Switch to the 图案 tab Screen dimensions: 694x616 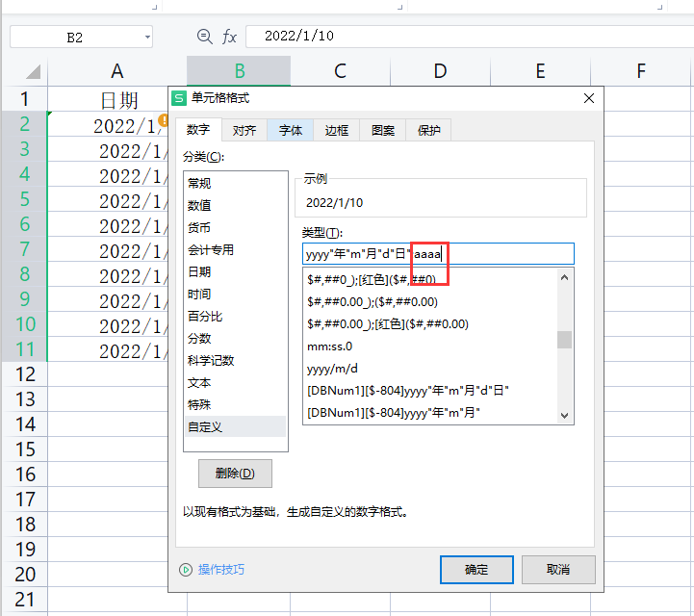click(x=383, y=131)
